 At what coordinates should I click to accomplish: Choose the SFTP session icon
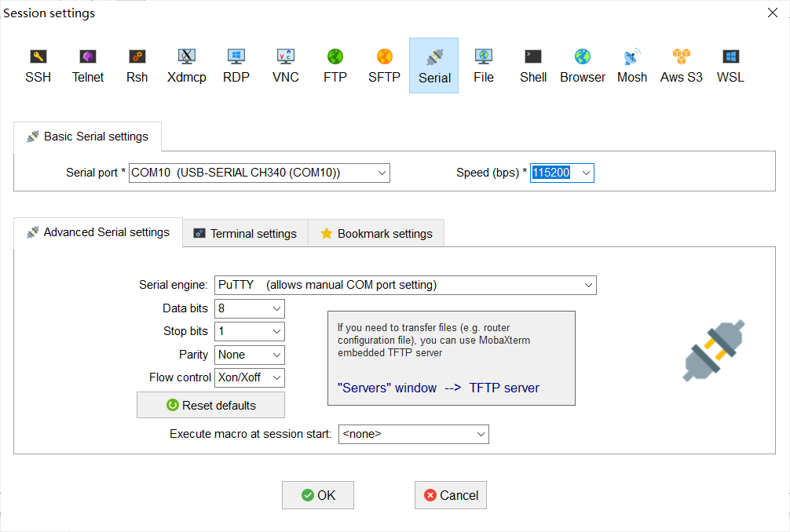[384, 65]
